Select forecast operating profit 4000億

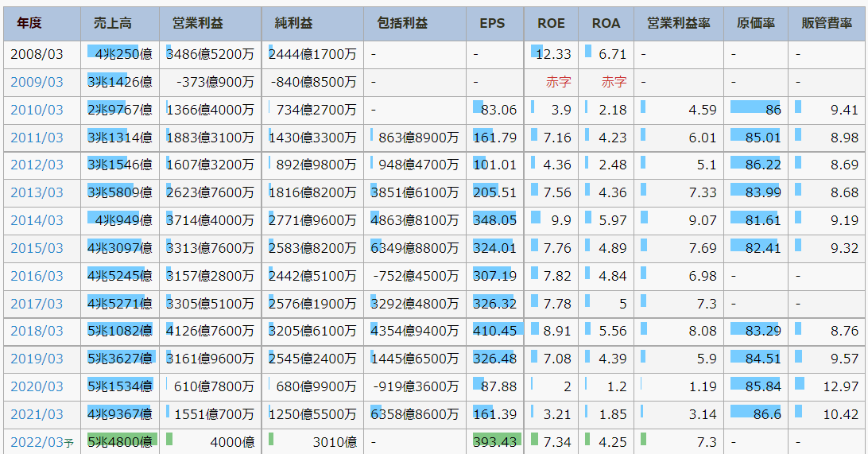point(232,442)
